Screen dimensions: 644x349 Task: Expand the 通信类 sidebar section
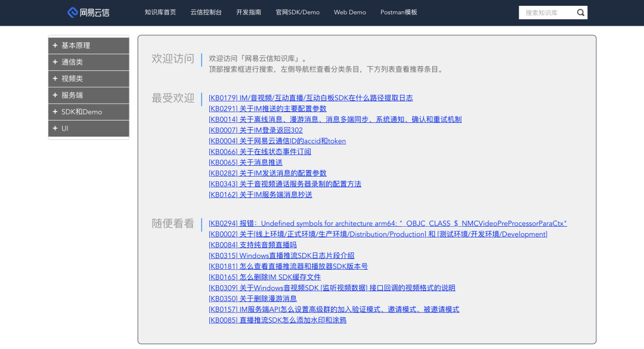(89, 62)
